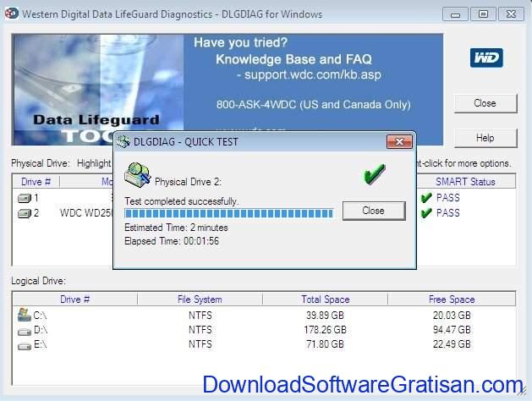Image resolution: width=532 pixels, height=401 pixels.
Task: Click NTFS in the E:\ row
Action: (200, 344)
